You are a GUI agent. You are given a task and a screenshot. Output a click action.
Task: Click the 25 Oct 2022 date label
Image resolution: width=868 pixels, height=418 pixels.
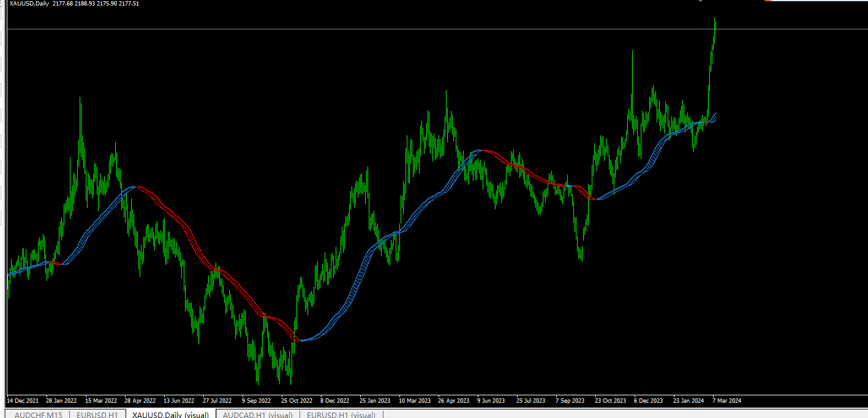[297, 401]
